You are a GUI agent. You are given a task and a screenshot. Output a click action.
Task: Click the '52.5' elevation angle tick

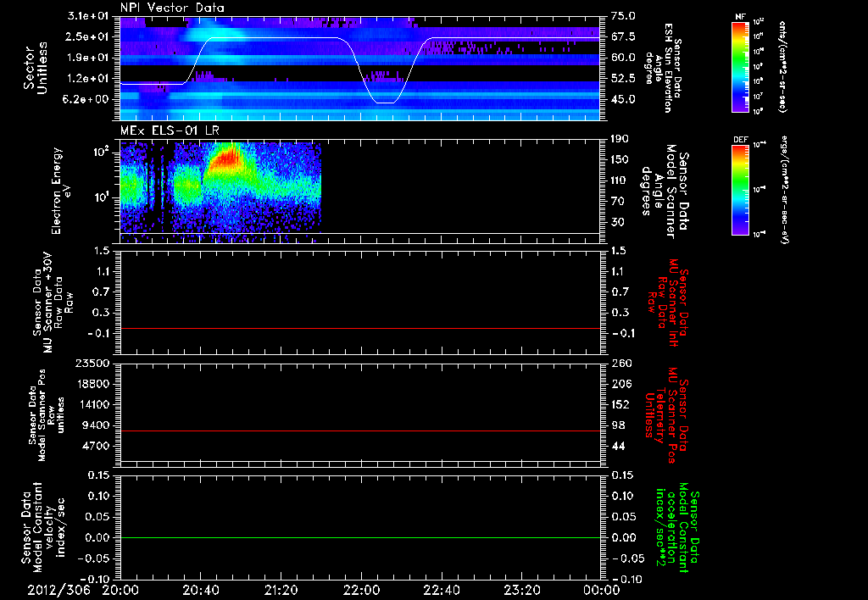coord(623,79)
